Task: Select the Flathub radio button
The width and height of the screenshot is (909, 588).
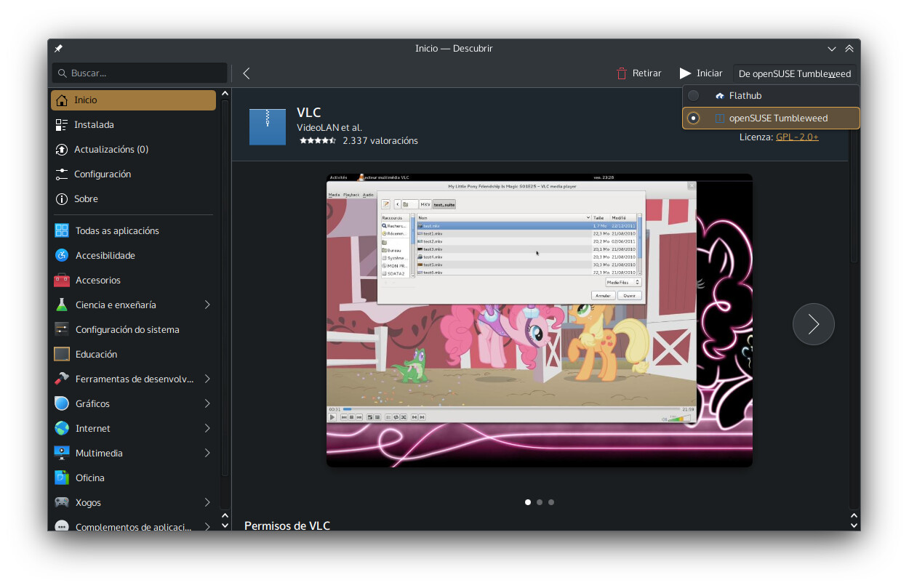Action: (693, 95)
